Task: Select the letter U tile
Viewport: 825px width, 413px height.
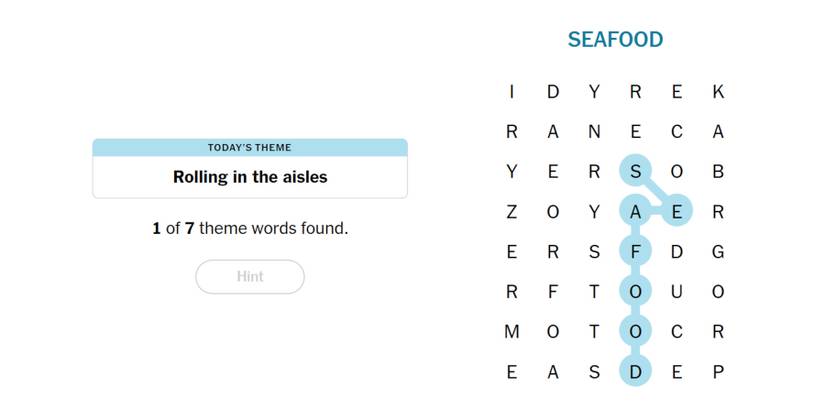Action: pos(676,292)
